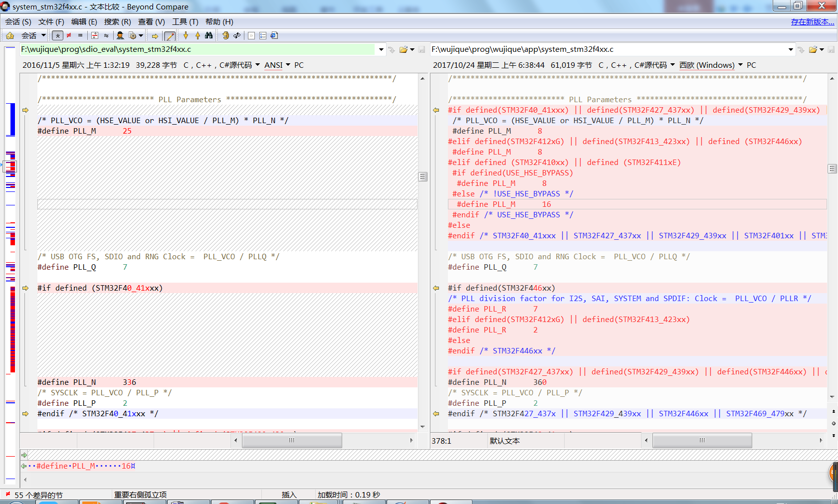This screenshot has width=838, height=504.
Task: Toggle show same lines (=) filter
Action: click(x=80, y=35)
